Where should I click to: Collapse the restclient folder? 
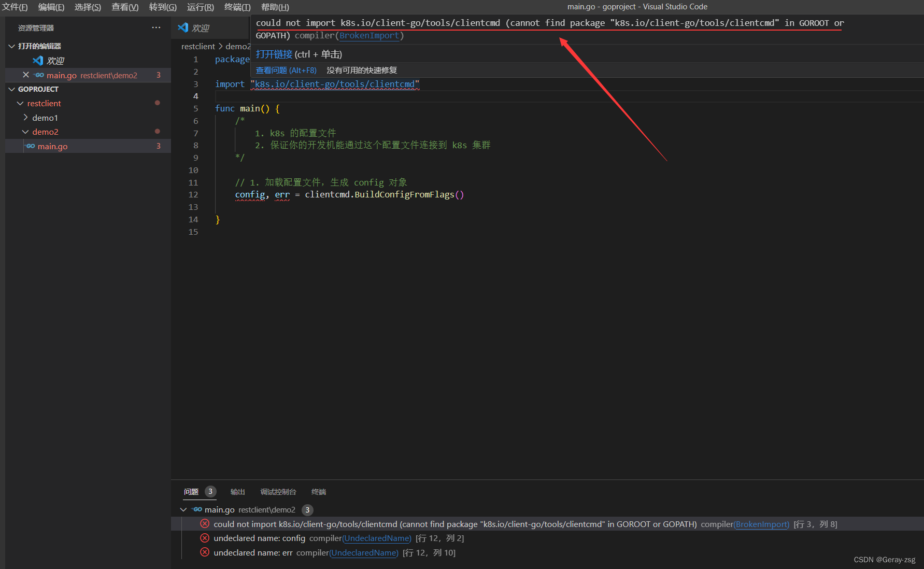coord(20,104)
